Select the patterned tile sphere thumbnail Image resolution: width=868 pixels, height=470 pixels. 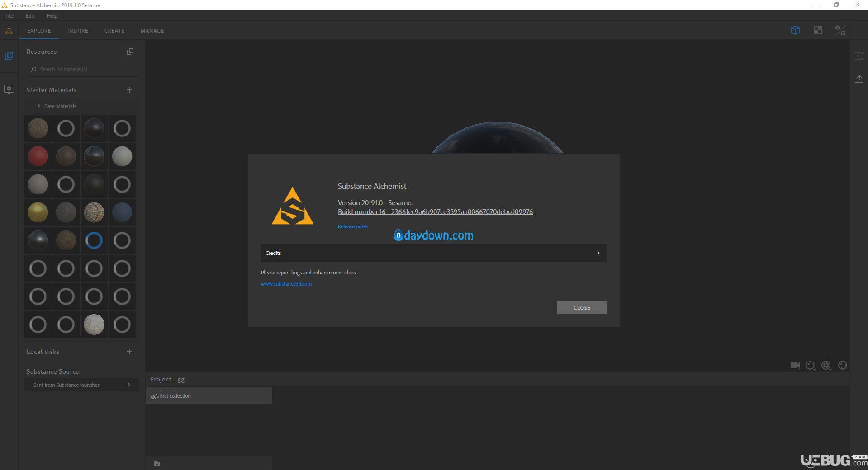point(94,212)
